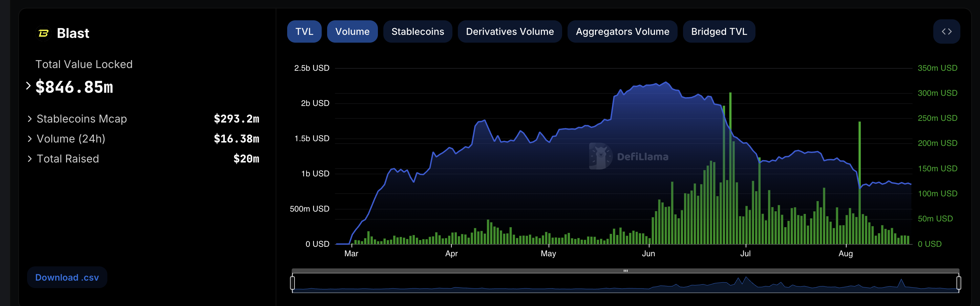Image resolution: width=980 pixels, height=306 pixels.
Task: Click the range slider top drag bar
Action: [625, 271]
